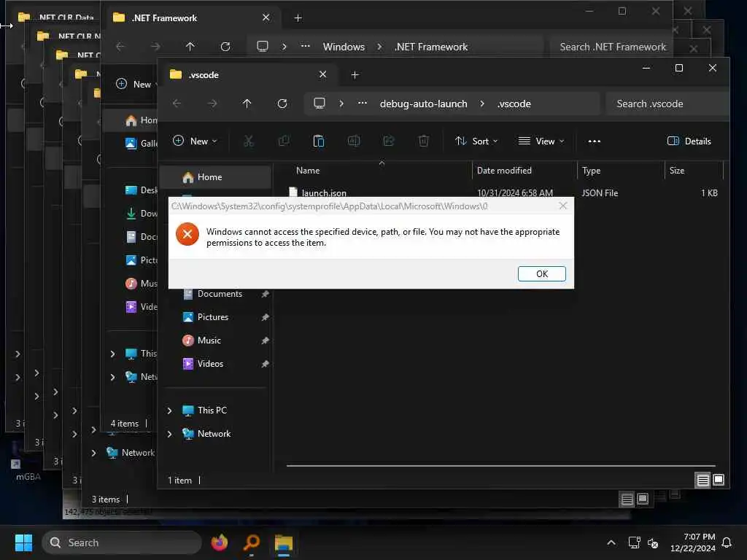Go forward in .vscode window
The width and height of the screenshot is (747, 560).
212,104
